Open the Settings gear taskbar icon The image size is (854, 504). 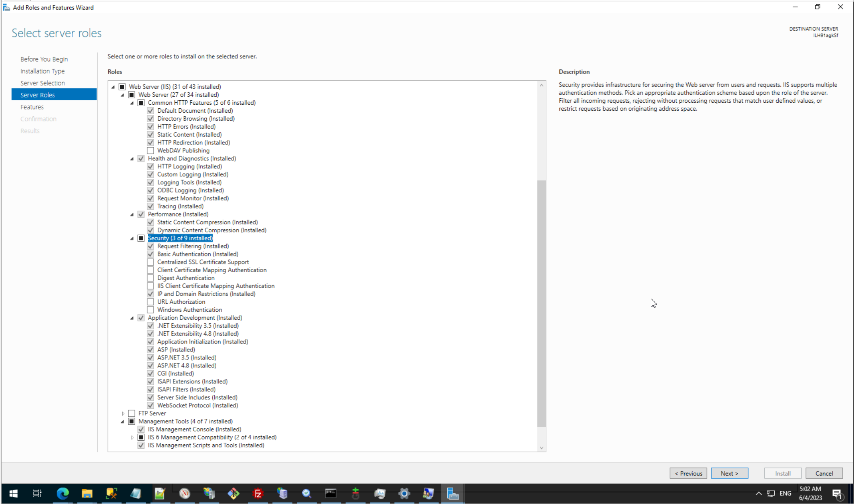coord(404,494)
